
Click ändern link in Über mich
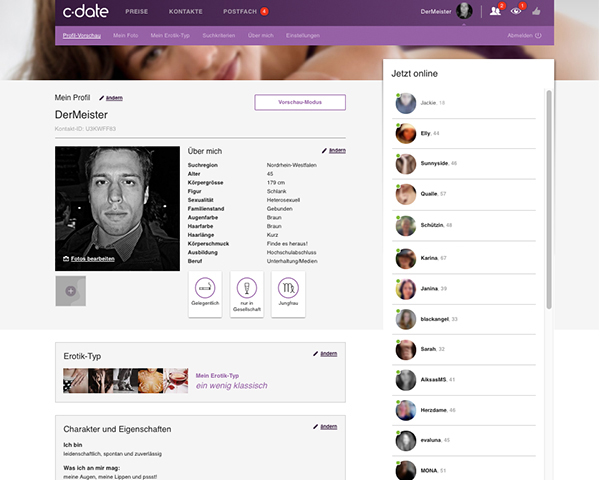pyautogui.click(x=338, y=151)
